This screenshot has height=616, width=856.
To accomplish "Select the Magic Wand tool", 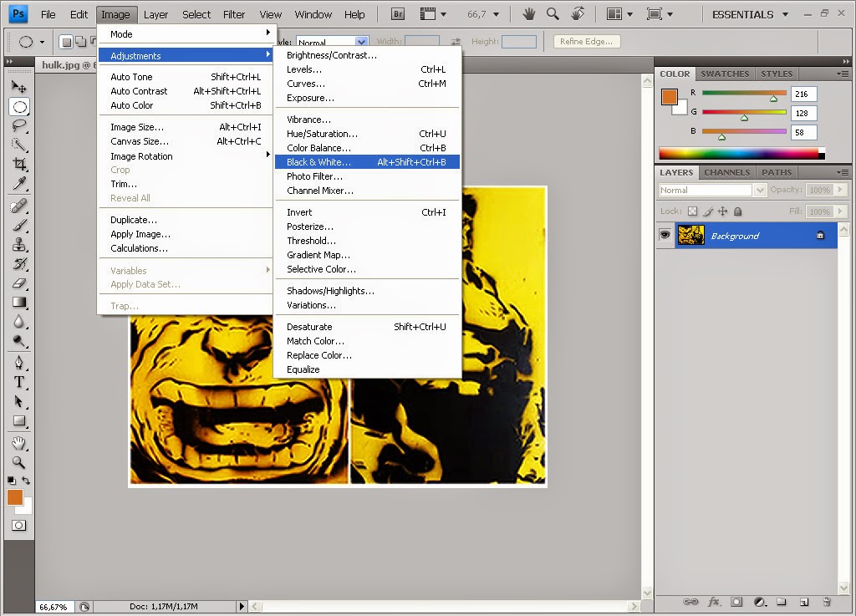I will coord(19,145).
